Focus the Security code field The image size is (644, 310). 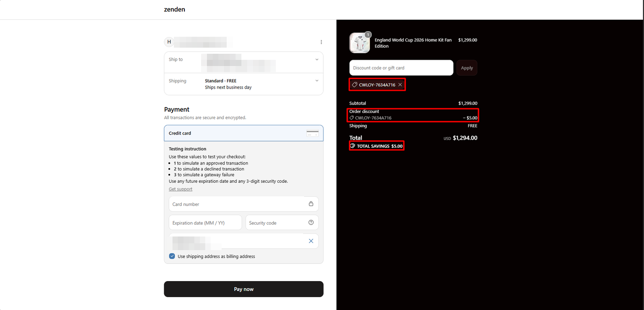coord(282,223)
